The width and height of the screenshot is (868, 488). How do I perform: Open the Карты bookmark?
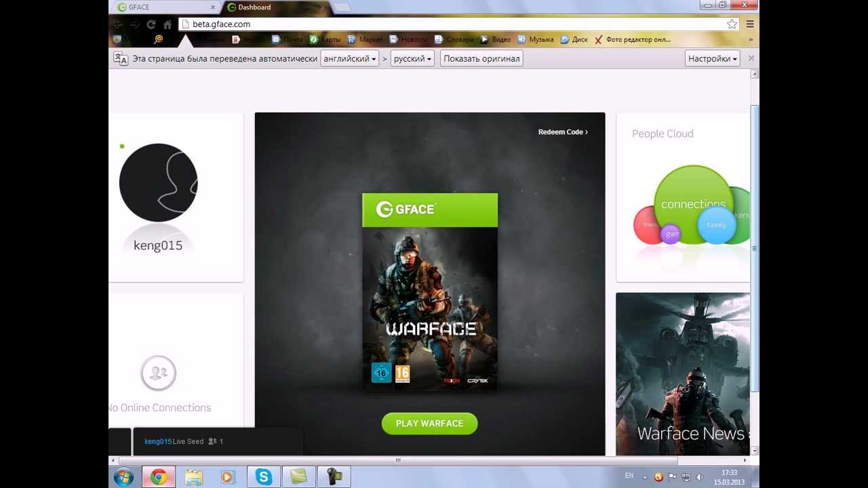pos(325,39)
